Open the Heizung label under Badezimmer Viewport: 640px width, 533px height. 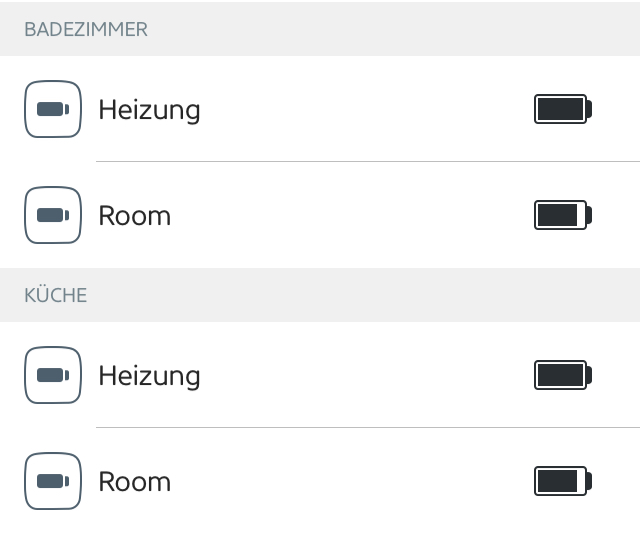click(x=149, y=109)
